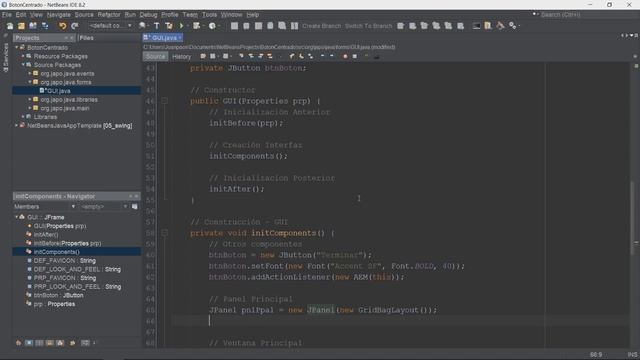Screen dimensions: 640x360
Task: Click the start macro recording red icon
Action: pos(345,56)
